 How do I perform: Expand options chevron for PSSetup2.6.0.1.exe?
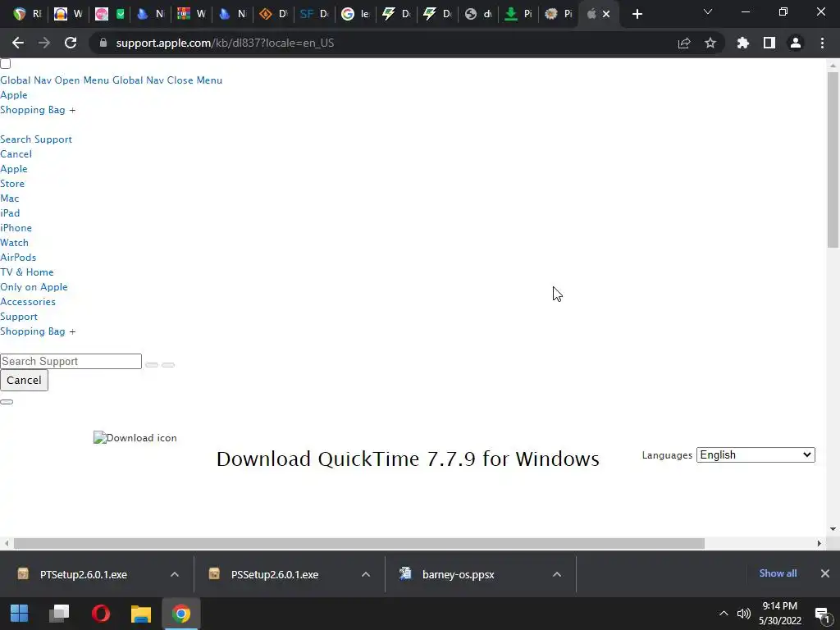coord(366,575)
